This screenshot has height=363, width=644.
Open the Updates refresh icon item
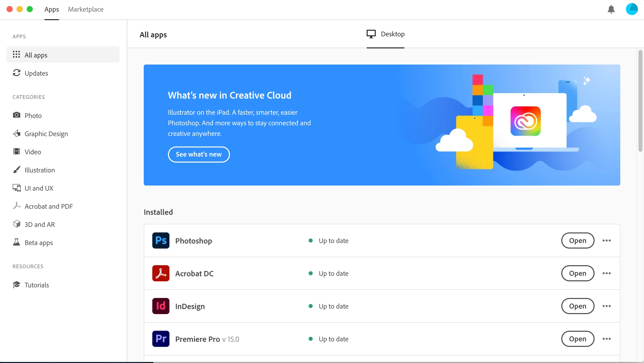(x=17, y=73)
